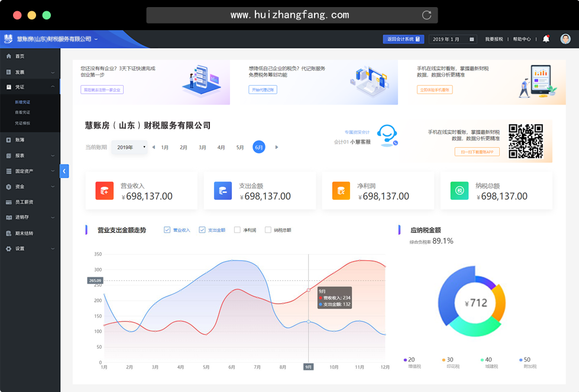579x392 pixels.
Task: Click the calendar icon in date field
Action: tap(471, 39)
